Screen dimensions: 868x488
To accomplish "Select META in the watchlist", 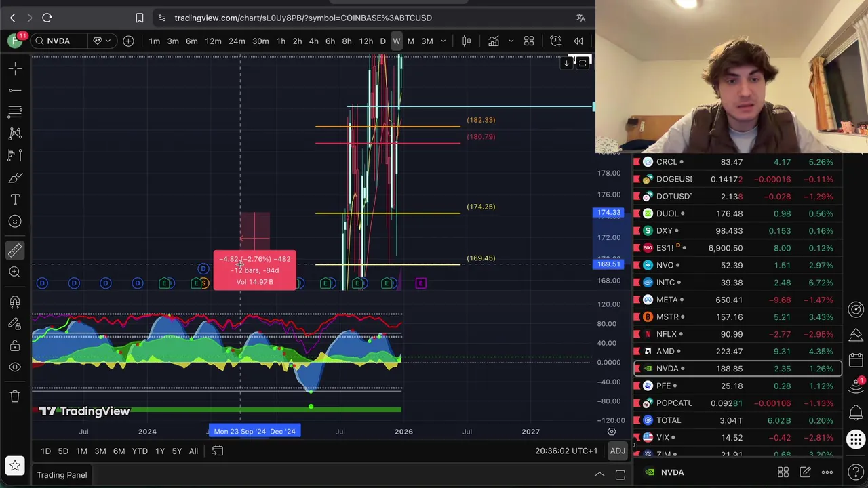I will 738,300.
